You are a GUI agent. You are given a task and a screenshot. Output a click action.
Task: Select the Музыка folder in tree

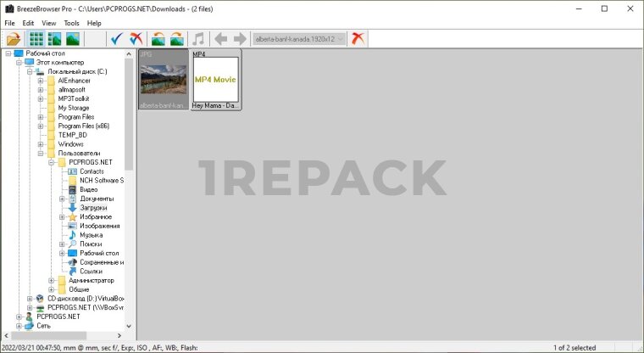tap(91, 235)
